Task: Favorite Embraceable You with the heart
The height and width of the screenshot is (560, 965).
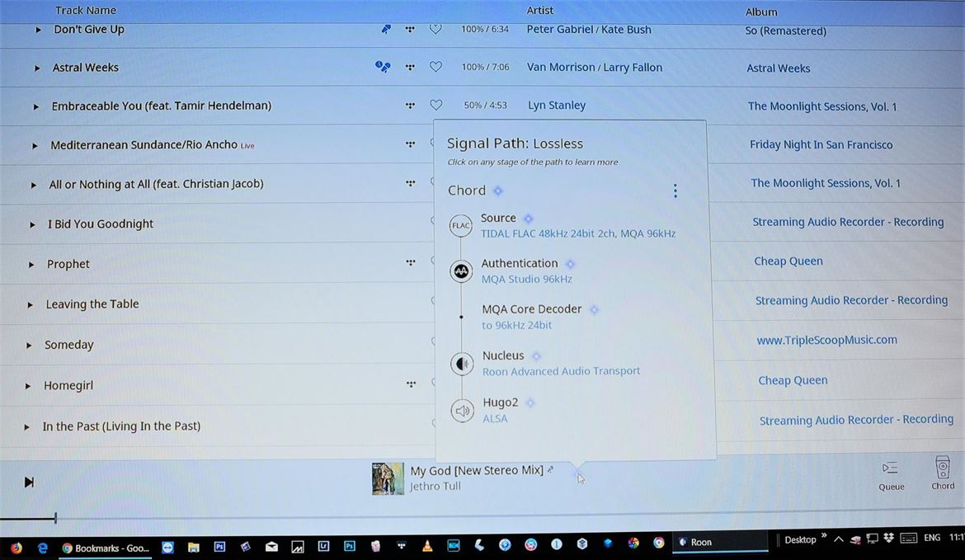Action: (435, 106)
